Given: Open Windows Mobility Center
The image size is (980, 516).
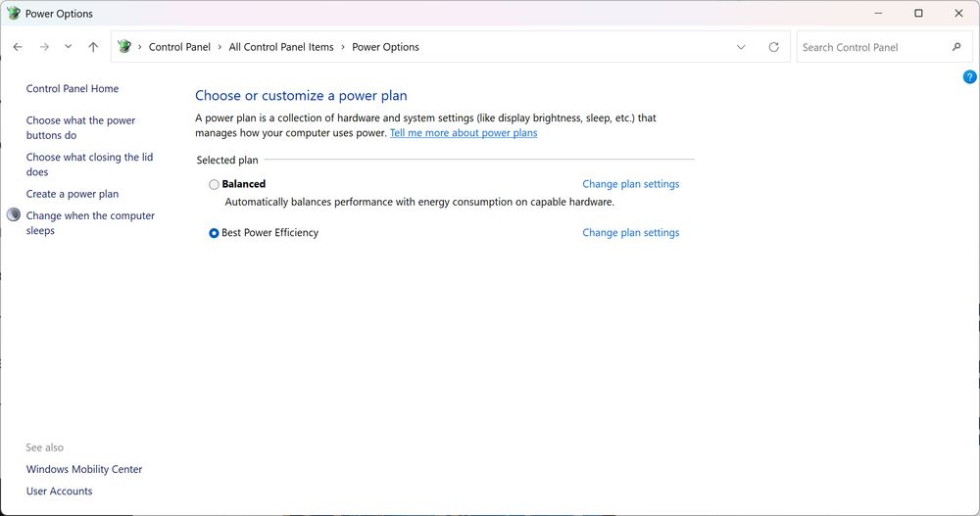Looking at the screenshot, I should click(84, 469).
